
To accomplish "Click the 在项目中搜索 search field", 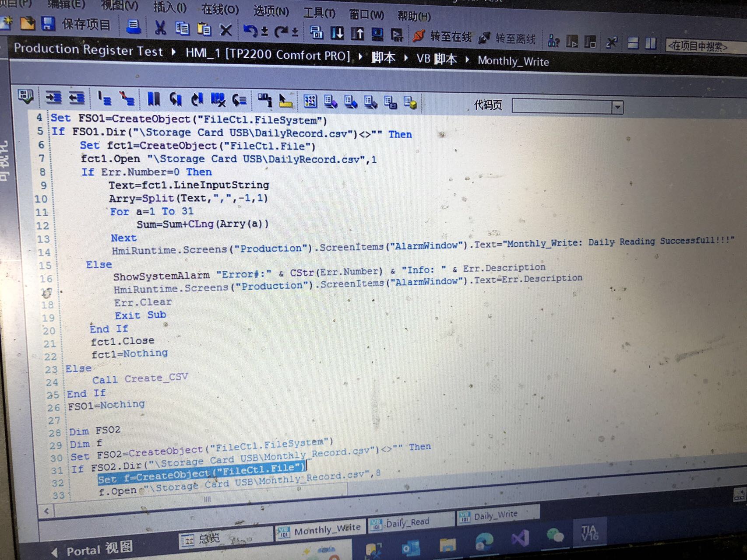I will [706, 46].
